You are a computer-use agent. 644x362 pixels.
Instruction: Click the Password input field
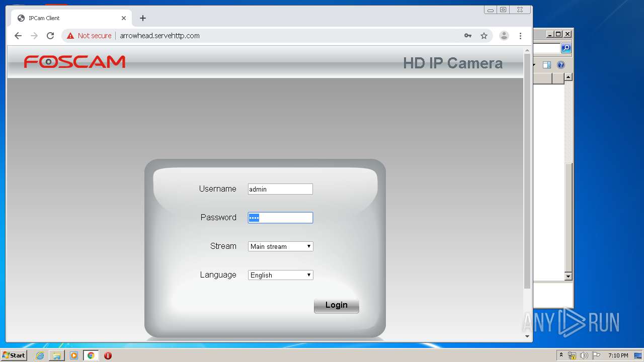280,218
